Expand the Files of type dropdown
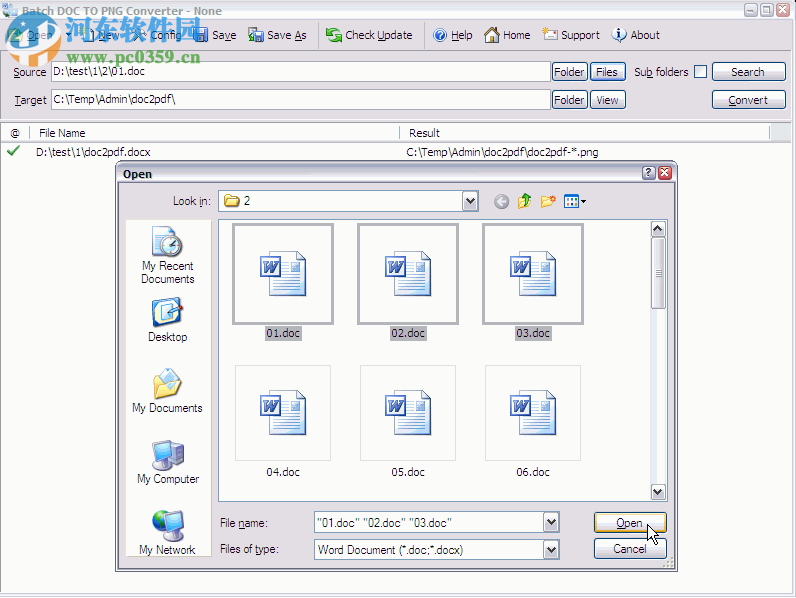Image resolution: width=796 pixels, height=598 pixels. point(551,549)
